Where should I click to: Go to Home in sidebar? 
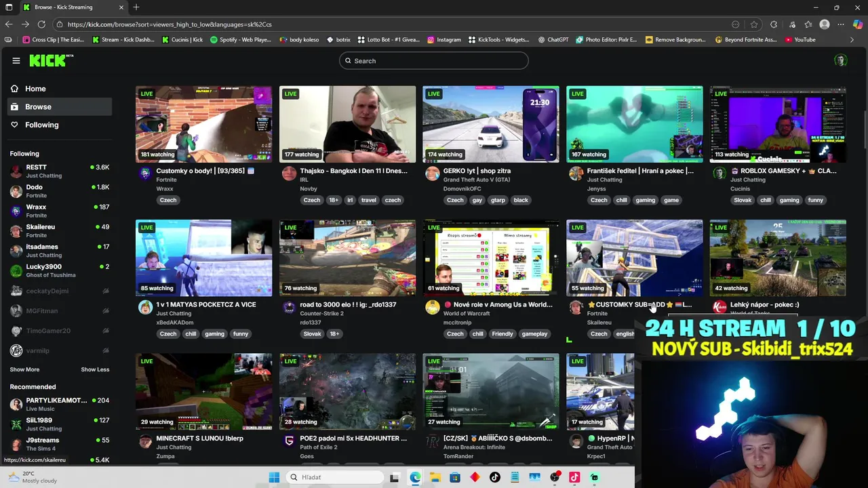point(61,89)
